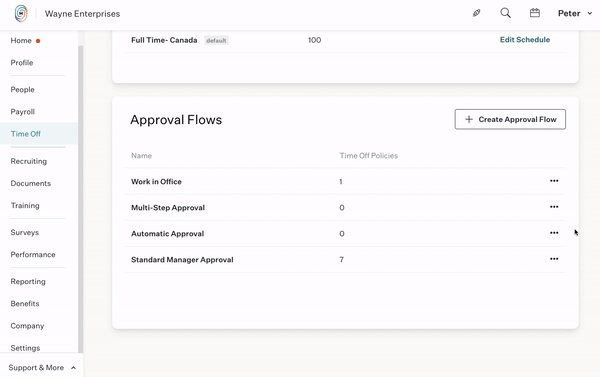600x377 pixels.
Task: Click the default badge next to Full Time- Canada
Action: pyautogui.click(x=216, y=40)
